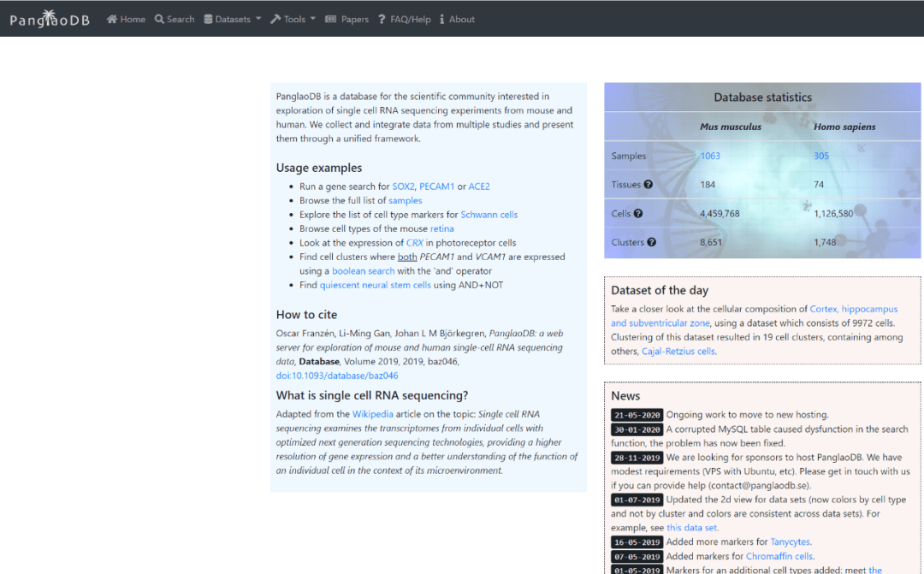Screen dimensions: 924x574
Task: Open the FAQ/Help page
Action: click(410, 20)
